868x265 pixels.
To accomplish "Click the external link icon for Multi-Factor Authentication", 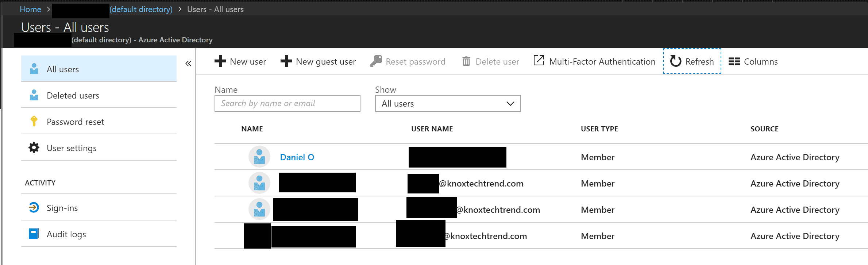I will click(x=539, y=60).
